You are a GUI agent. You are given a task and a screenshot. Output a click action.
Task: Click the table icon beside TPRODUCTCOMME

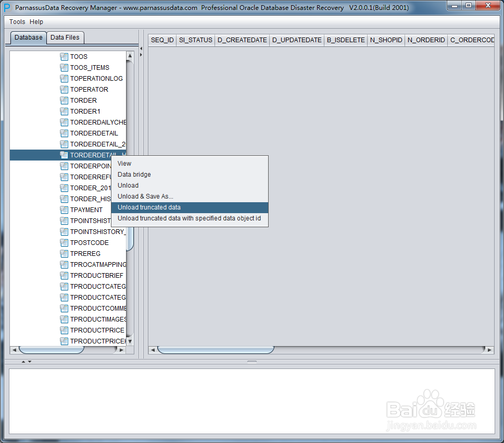[64, 308]
